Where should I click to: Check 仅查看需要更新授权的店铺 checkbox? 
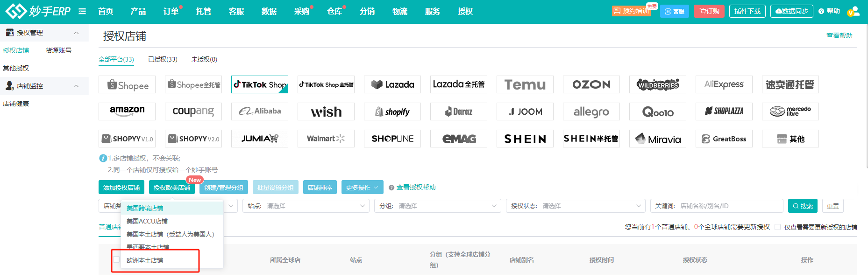point(777,227)
